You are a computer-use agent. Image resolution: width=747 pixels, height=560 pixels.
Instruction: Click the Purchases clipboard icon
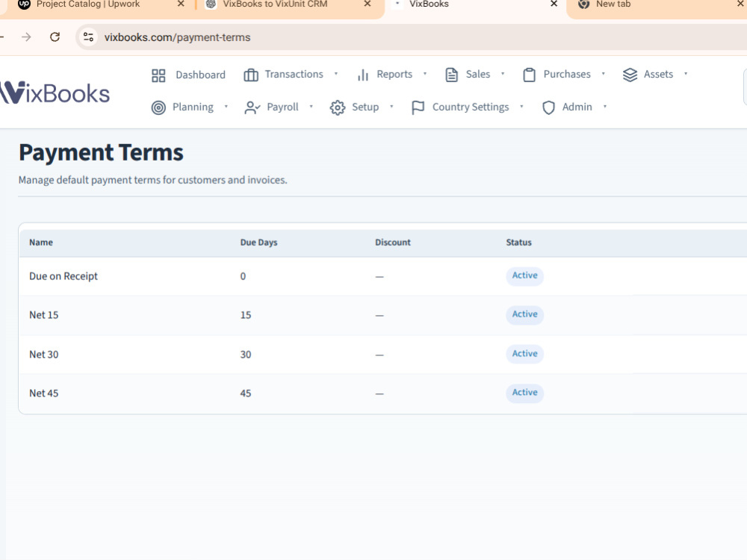click(529, 75)
